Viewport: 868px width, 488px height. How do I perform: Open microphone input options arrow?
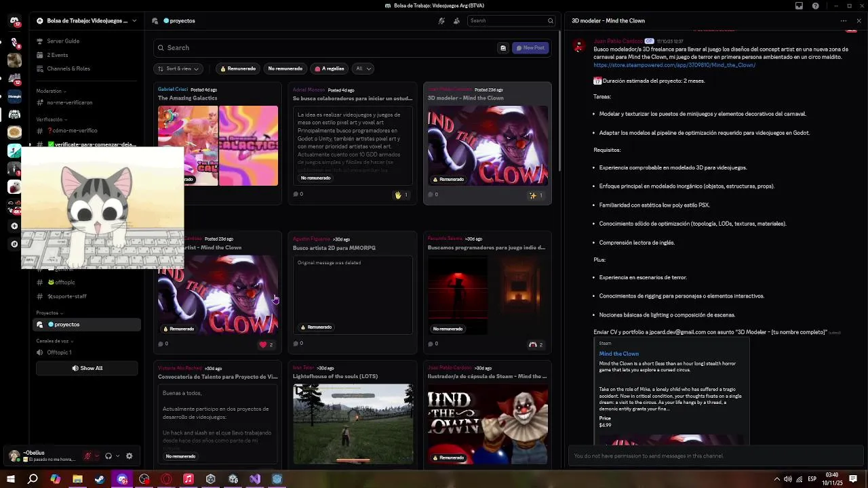(96, 456)
